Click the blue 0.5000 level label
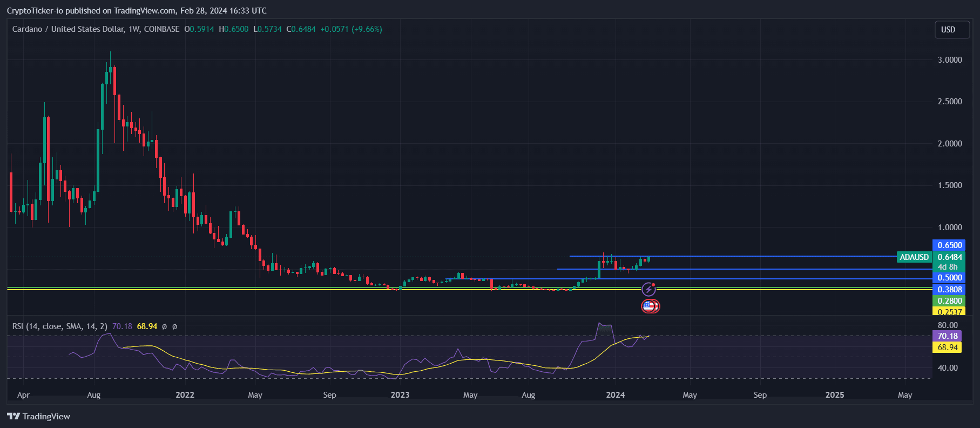Screen dimensions: 980x428 949,278
